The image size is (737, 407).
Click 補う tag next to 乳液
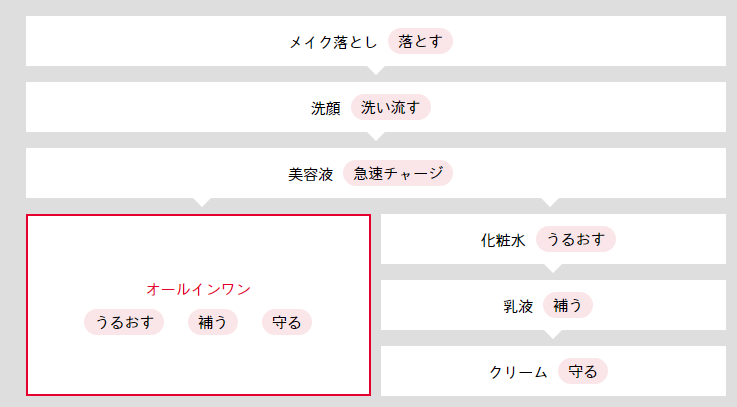568,305
